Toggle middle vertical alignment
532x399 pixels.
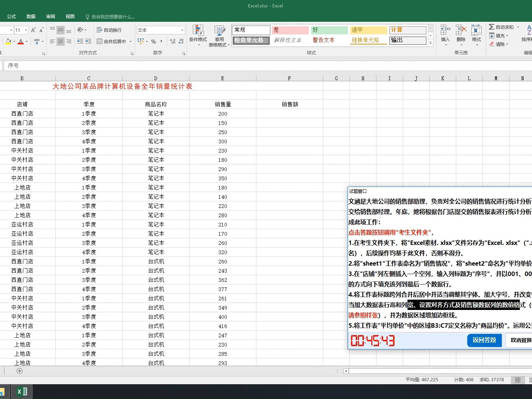[x=61, y=30]
